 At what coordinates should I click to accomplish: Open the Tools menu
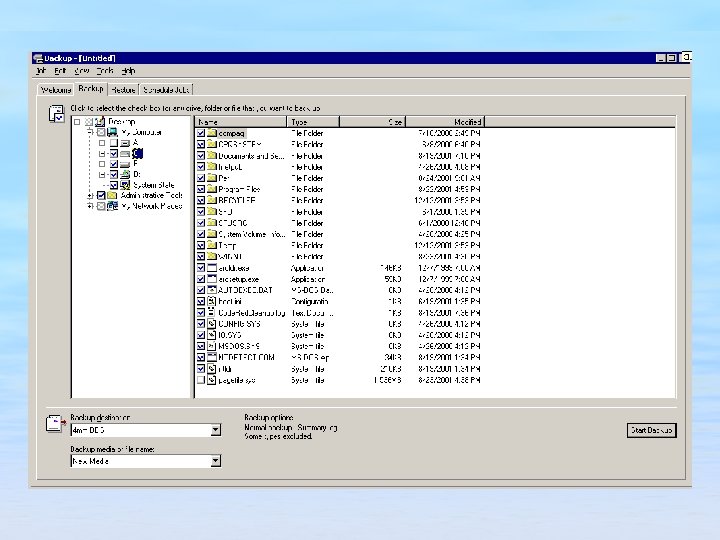coord(105,71)
